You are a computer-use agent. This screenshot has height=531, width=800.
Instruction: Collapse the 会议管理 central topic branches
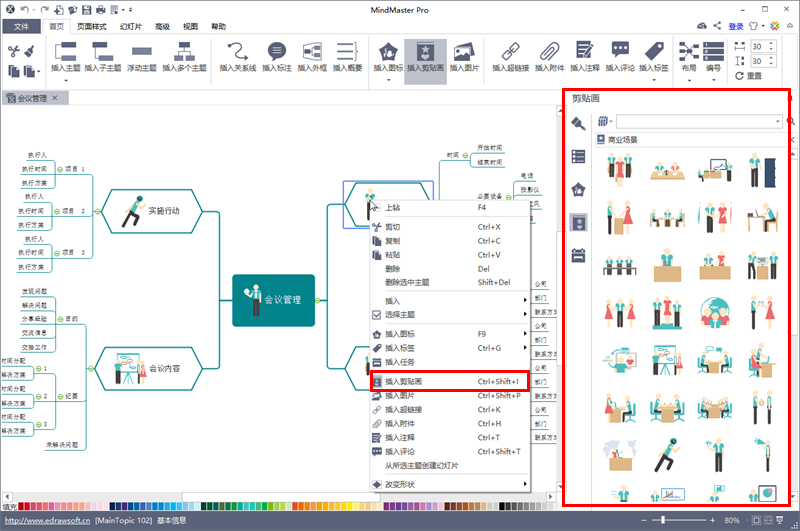[318, 300]
